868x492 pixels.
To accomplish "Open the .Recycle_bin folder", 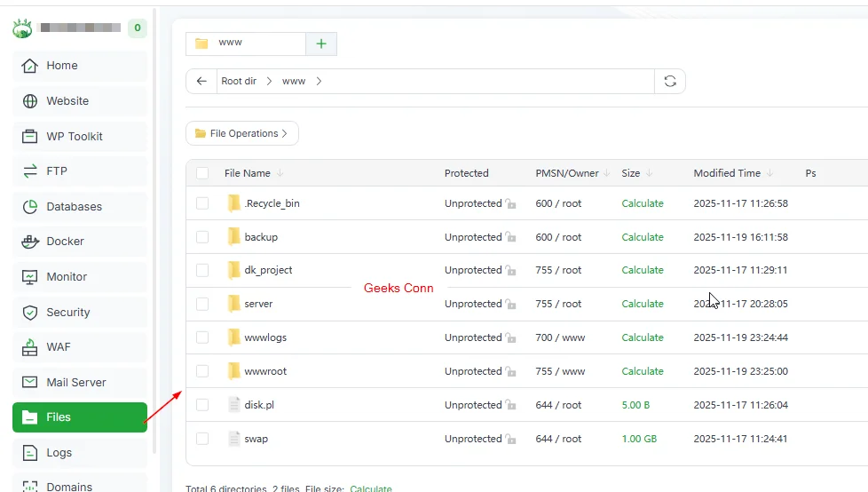I will 272,203.
